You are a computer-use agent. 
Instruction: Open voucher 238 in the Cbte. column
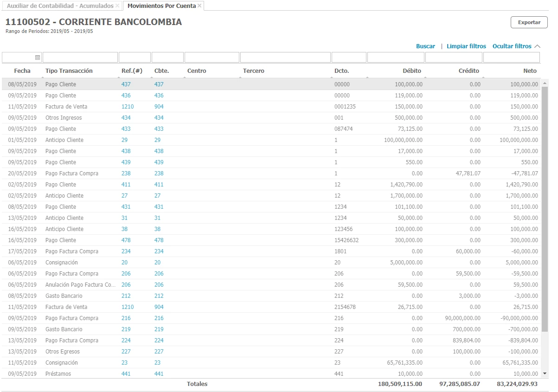159,174
